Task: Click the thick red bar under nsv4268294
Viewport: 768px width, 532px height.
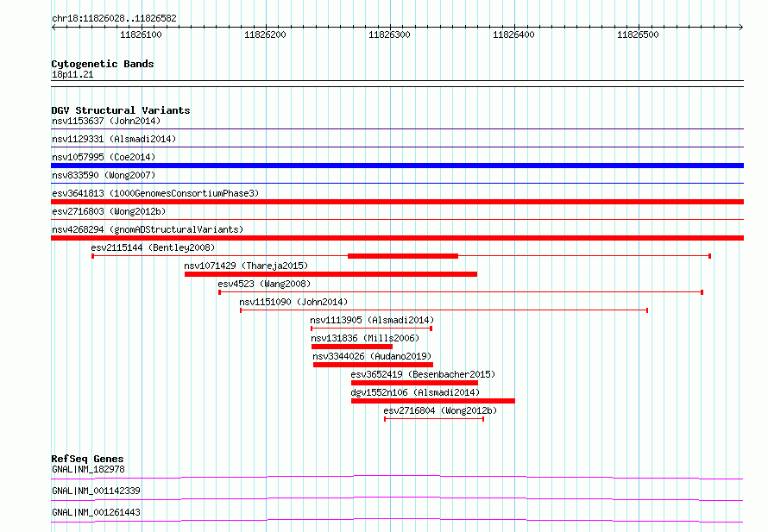Action: click(397, 238)
